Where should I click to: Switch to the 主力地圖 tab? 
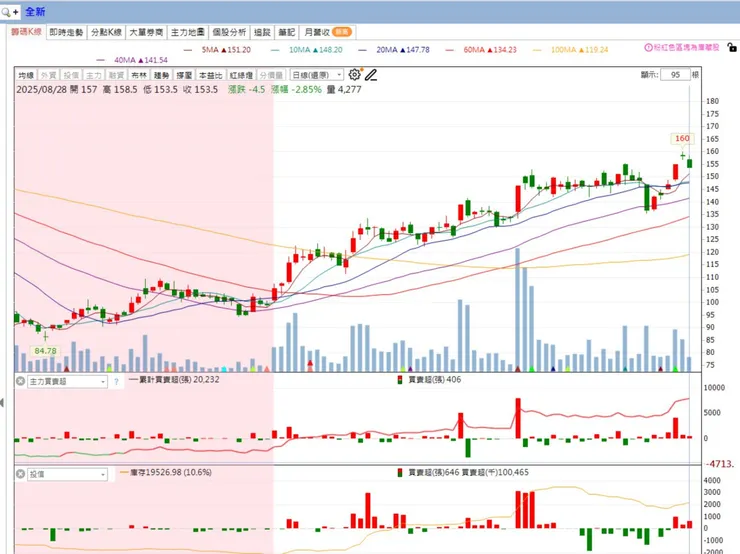pyautogui.click(x=188, y=32)
